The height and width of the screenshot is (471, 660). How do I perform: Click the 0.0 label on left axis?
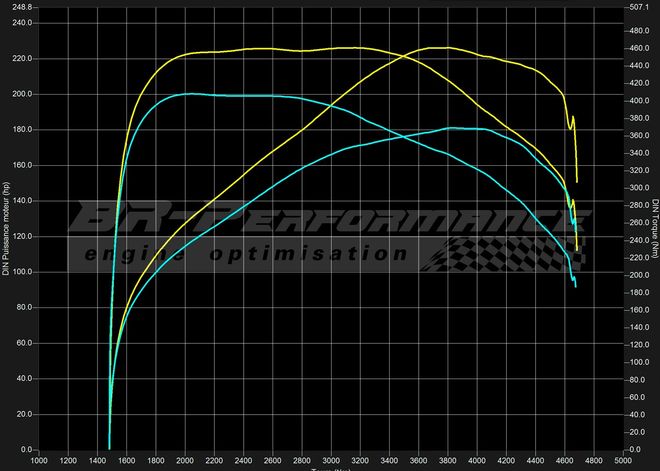(24, 450)
